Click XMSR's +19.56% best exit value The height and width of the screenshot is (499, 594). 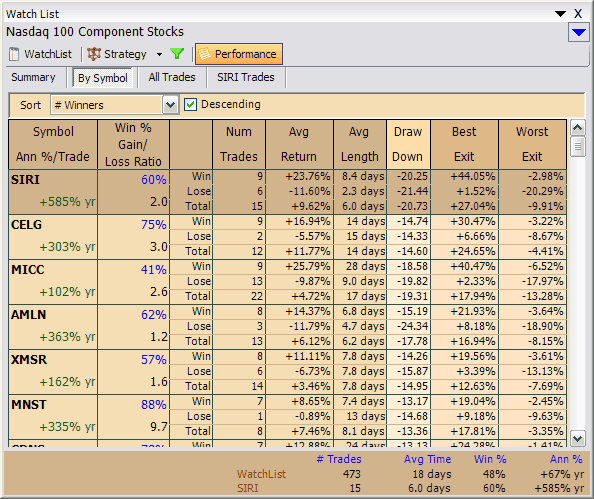(472, 356)
